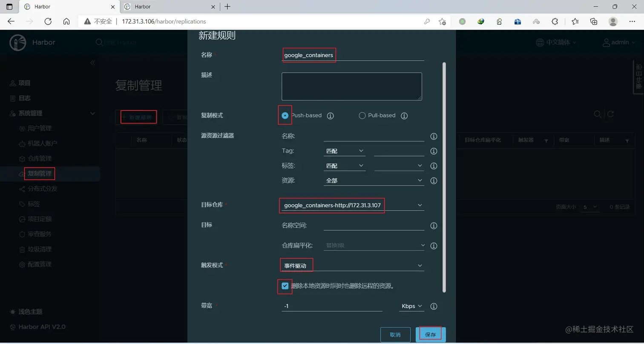Image resolution: width=644 pixels, height=344 pixels.
Task: Click the source filter 名称 input
Action: click(374, 136)
